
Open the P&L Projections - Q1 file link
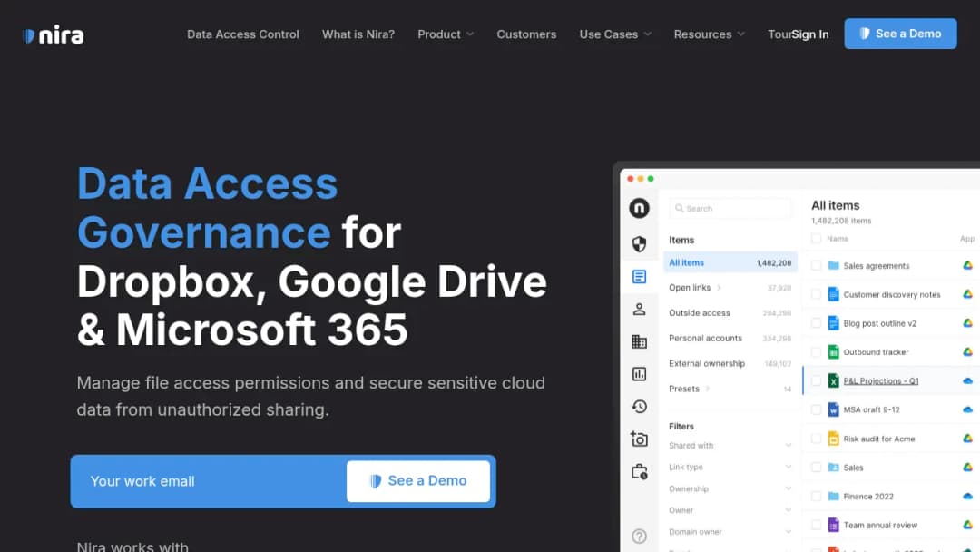pos(880,380)
